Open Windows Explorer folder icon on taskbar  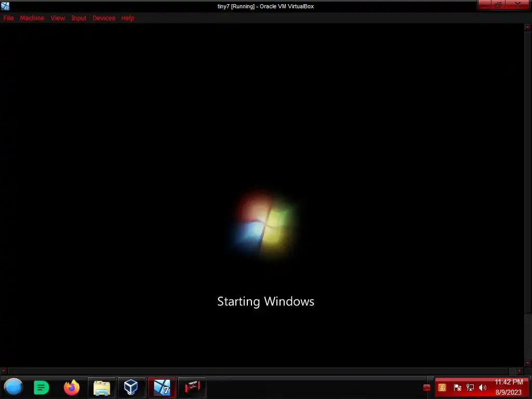coord(102,388)
